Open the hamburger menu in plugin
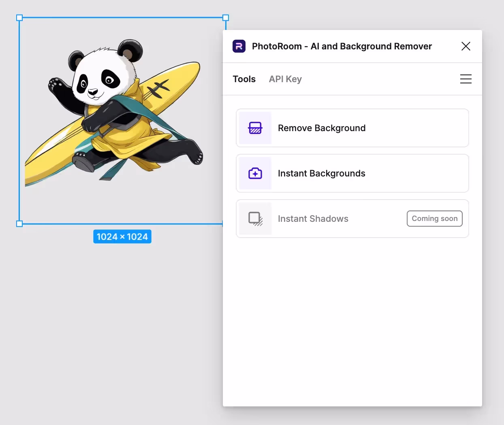 tap(466, 79)
